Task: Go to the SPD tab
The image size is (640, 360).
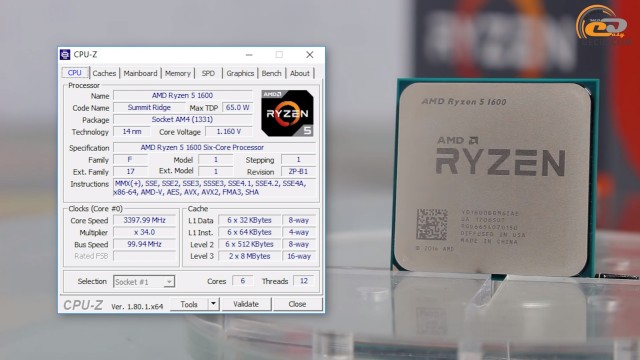Action: [208, 73]
